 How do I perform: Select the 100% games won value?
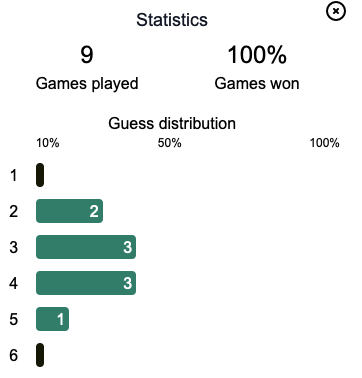257,55
